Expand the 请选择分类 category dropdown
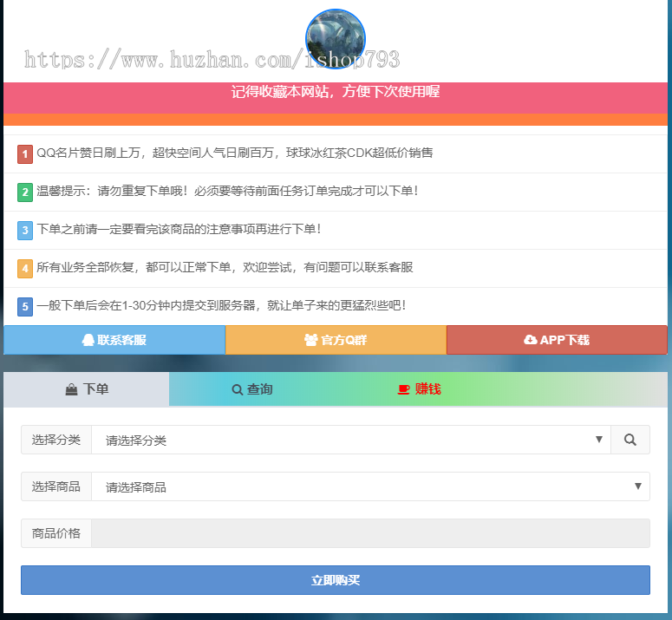The image size is (672, 620). (347, 440)
